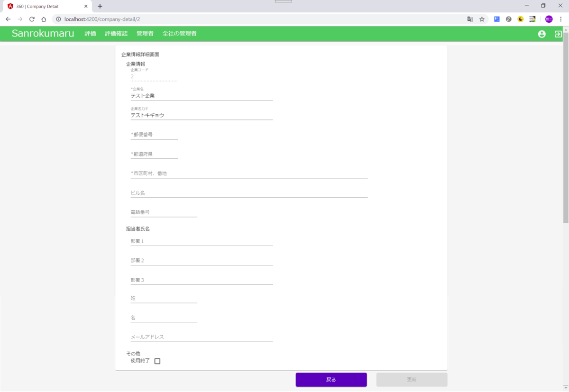Image resolution: width=569 pixels, height=392 pixels.
Task: Open the 評価 menu
Action: 90,34
